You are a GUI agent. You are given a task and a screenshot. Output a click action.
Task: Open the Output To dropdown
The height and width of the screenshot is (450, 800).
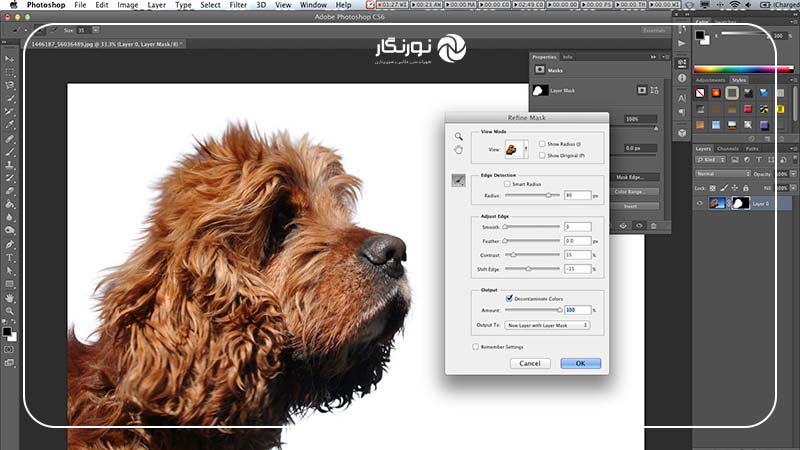pyautogui.click(x=547, y=325)
